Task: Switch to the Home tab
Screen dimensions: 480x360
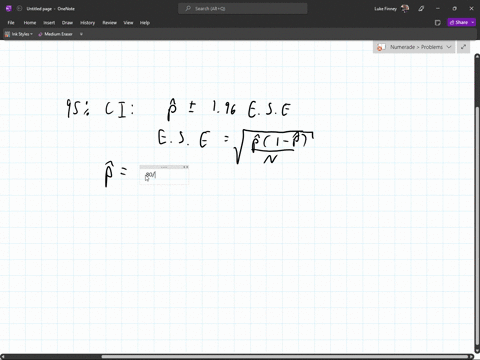Action: 30,23
